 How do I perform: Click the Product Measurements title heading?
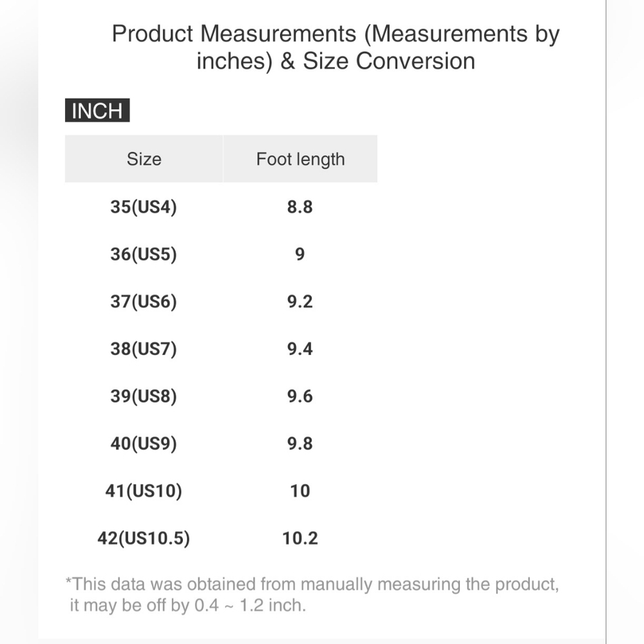[x=336, y=47]
